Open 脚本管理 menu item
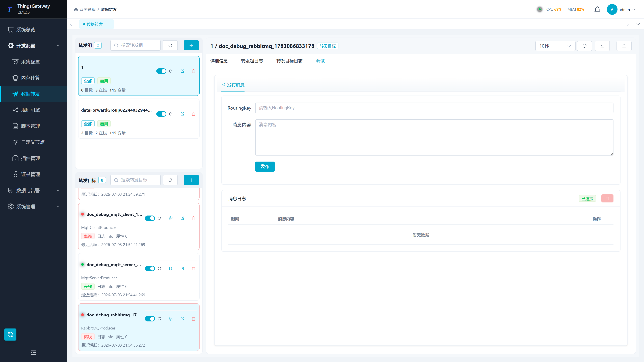This screenshot has width=644, height=362. click(x=34, y=126)
